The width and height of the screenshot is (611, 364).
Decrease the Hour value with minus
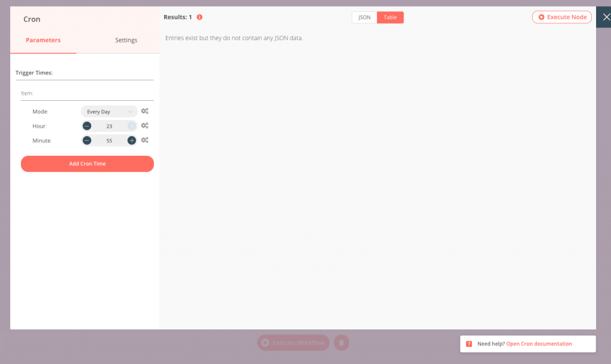pyautogui.click(x=87, y=126)
